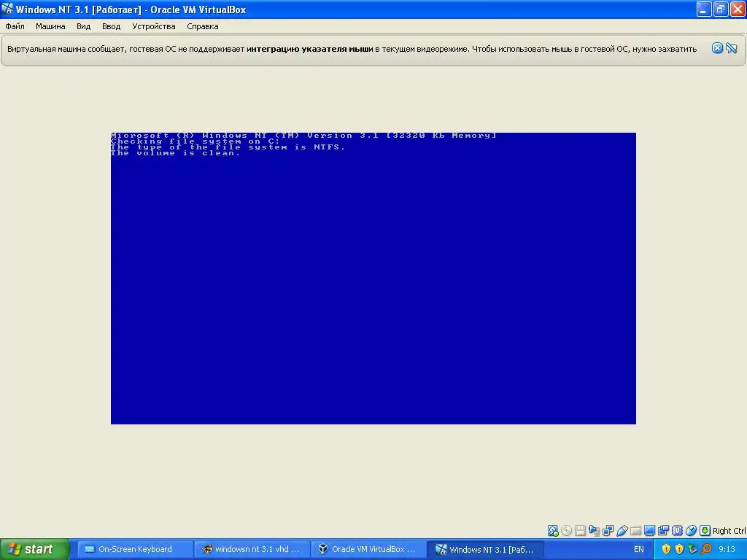
Task: Click 'The type of the file system is NTFS.' line
Action: [x=228, y=147]
